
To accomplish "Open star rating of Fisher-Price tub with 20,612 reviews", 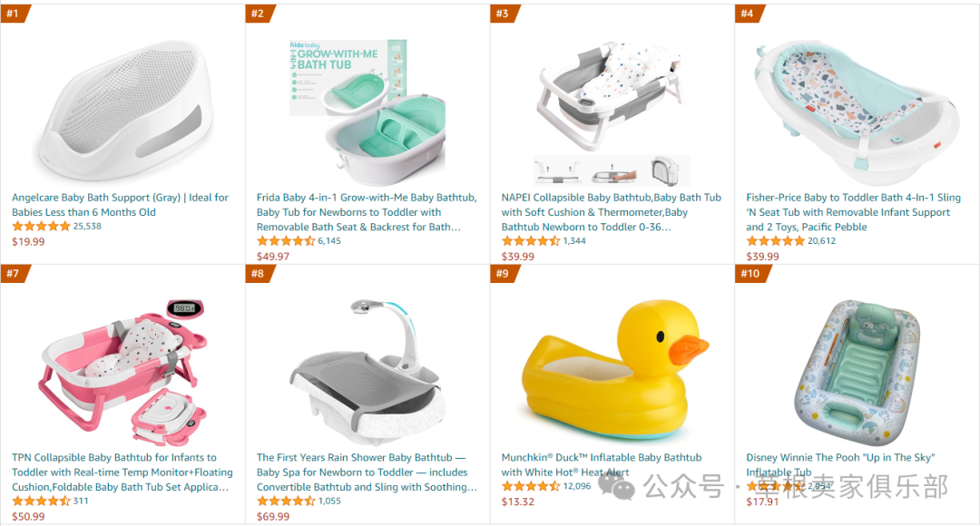I will click(x=775, y=240).
